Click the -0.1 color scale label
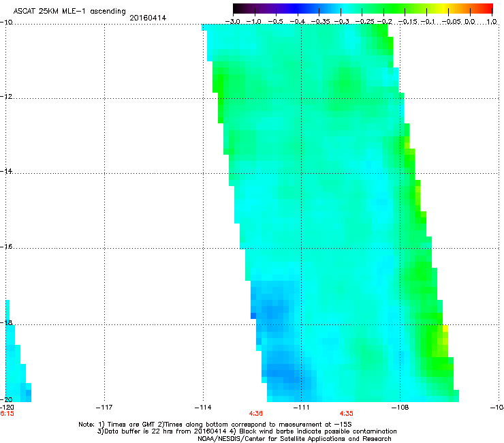The image size is (504, 443). click(428, 22)
